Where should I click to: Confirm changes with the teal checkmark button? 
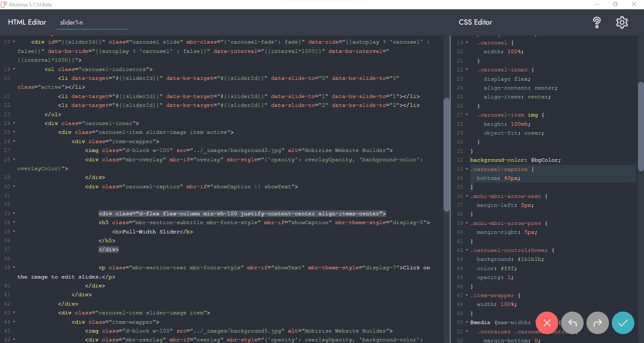tap(623, 323)
